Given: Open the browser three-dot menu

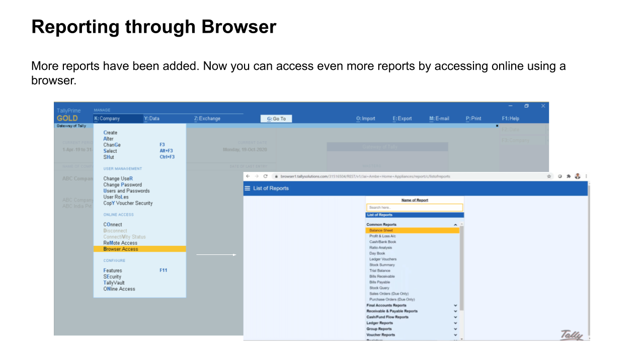Looking at the screenshot, I should coord(586,176).
